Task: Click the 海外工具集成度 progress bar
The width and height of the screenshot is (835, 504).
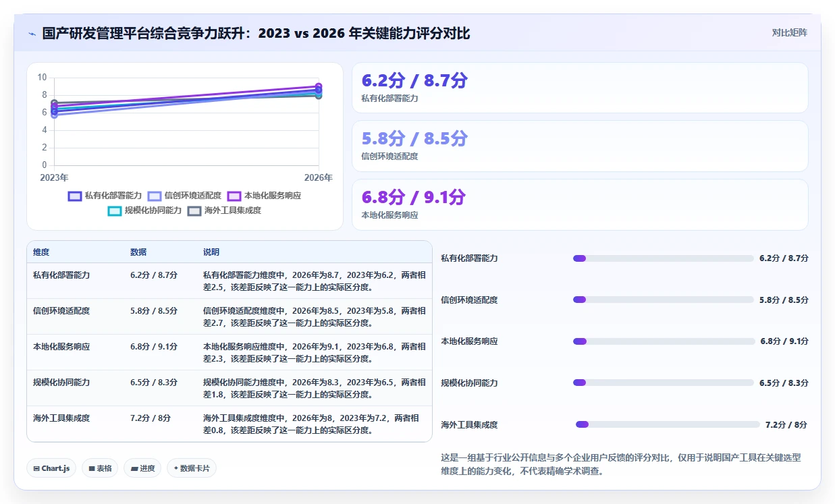Action: pyautogui.click(x=668, y=424)
